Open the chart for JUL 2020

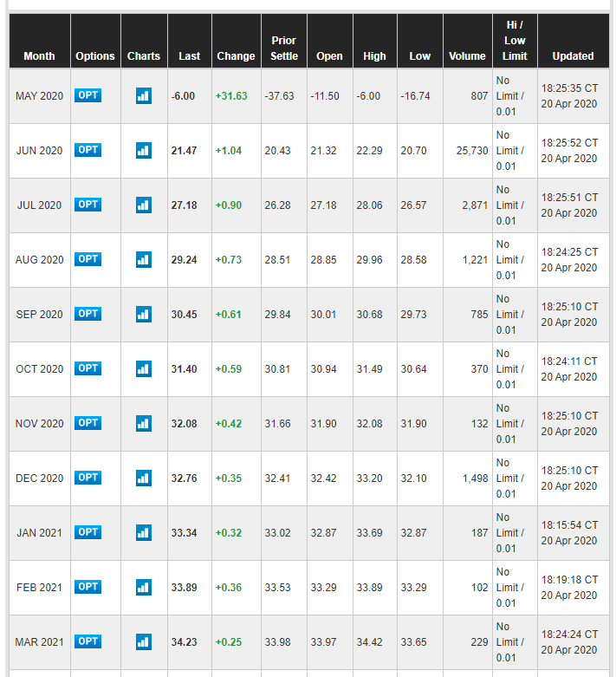pos(144,205)
